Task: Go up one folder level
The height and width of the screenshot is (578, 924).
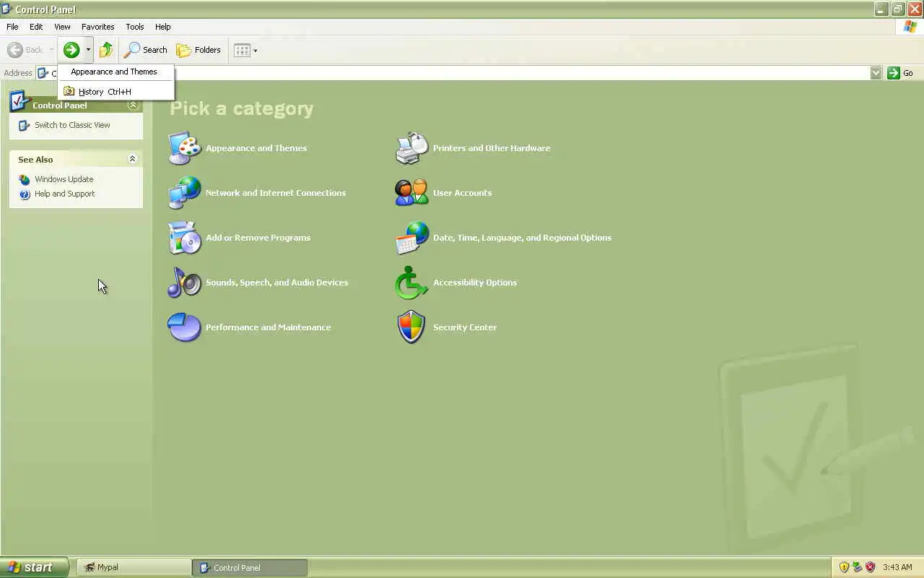Action: [106, 50]
